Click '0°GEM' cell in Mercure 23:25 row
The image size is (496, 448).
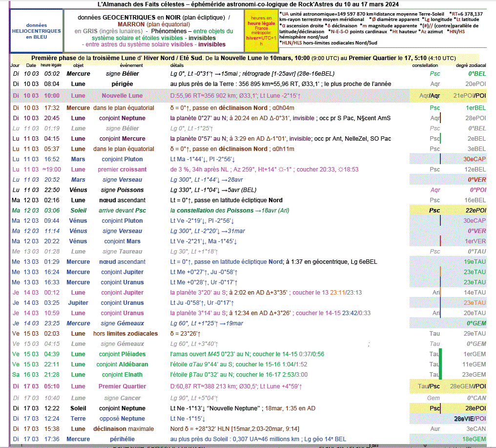coord(476,323)
